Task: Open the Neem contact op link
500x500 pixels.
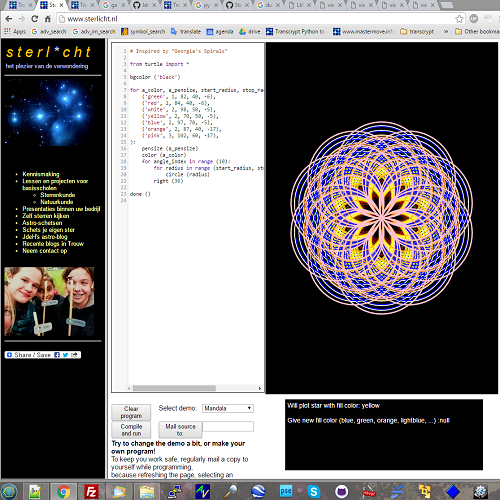Action: [45, 251]
